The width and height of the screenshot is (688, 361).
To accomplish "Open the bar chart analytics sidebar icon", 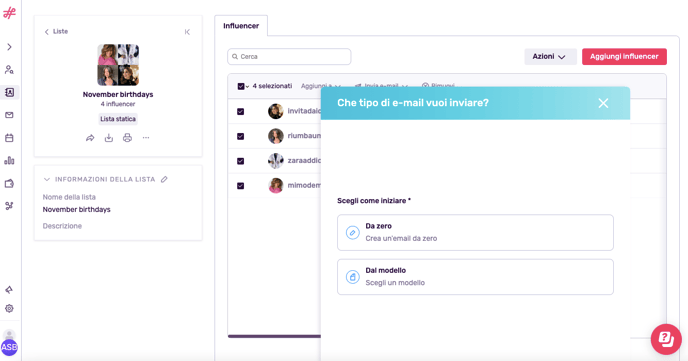I will click(9, 161).
